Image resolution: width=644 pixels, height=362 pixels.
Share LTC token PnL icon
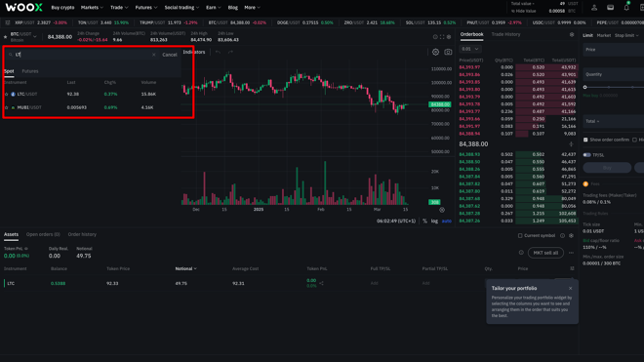tap(321, 283)
